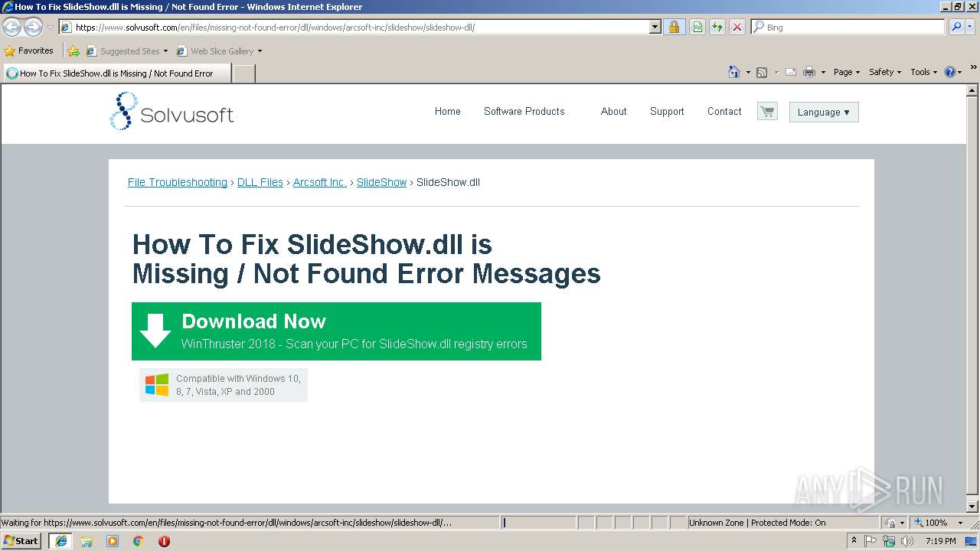Screen dimensions: 980x551
Task: Open recent pages dropdown arrow
Action: (50, 28)
